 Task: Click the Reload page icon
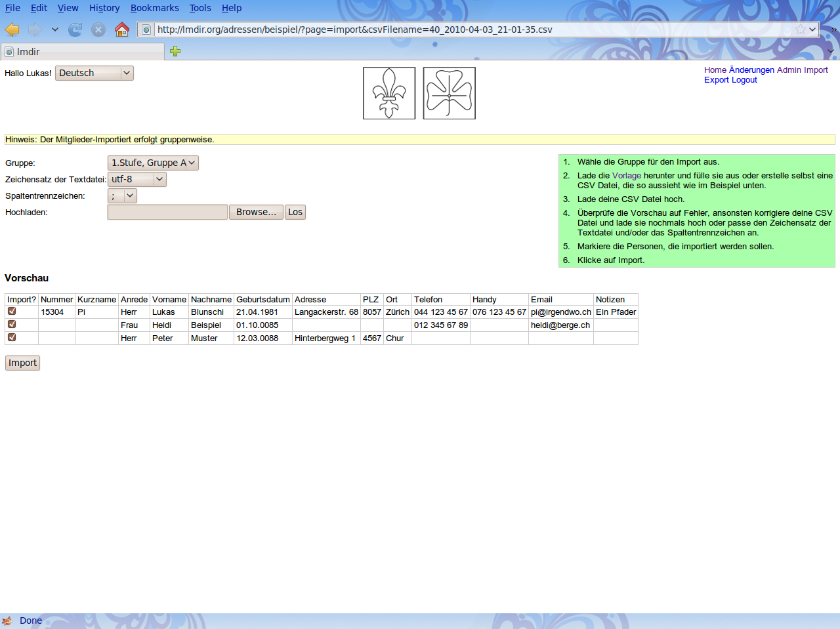[x=75, y=30]
